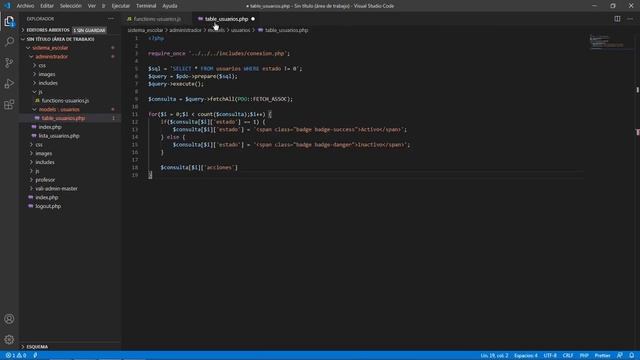Click line and column status entry
This screenshot has height=360, width=640.
pos(494,356)
